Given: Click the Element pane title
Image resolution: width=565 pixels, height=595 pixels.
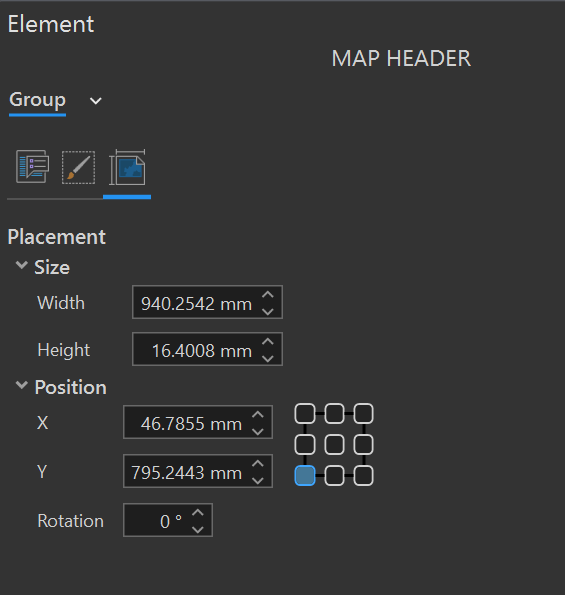Looking at the screenshot, I should pyautogui.click(x=51, y=24).
